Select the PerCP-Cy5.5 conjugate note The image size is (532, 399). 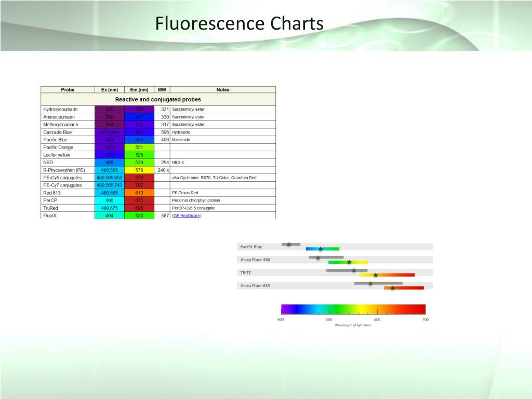click(193, 208)
